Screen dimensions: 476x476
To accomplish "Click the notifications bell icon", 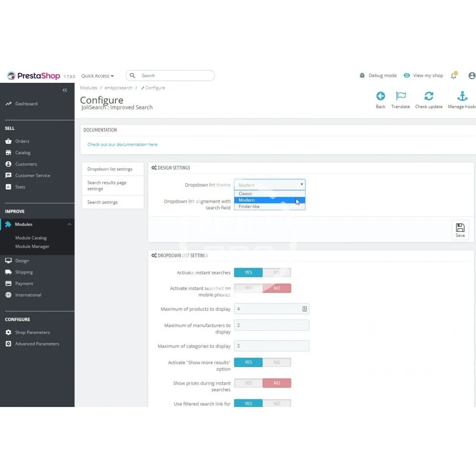I will [x=454, y=76].
